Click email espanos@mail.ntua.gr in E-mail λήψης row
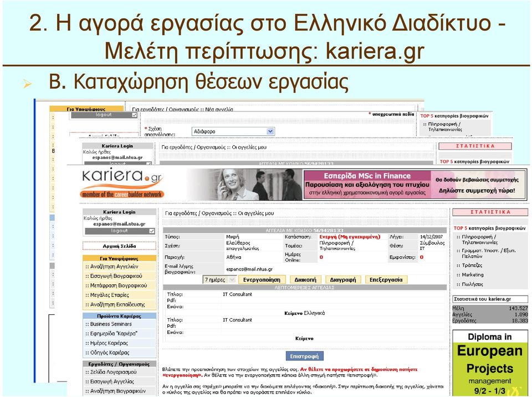Viewport: 532px width, 397px height. coord(249,269)
